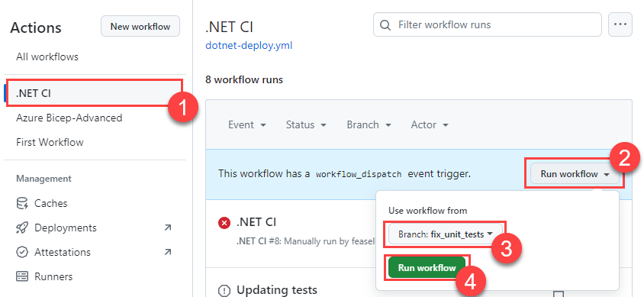Screen dimensions: 644x297
Task: Click the Filter workflow runs search field
Action: pyautogui.click(x=487, y=24)
